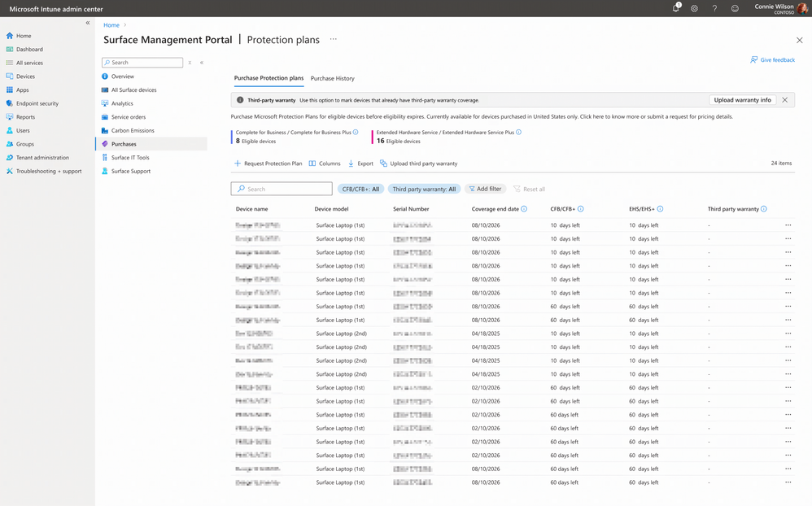Screen dimensions: 812x506
Task: Click Upload third party warranty toolbar item
Action: pos(418,164)
